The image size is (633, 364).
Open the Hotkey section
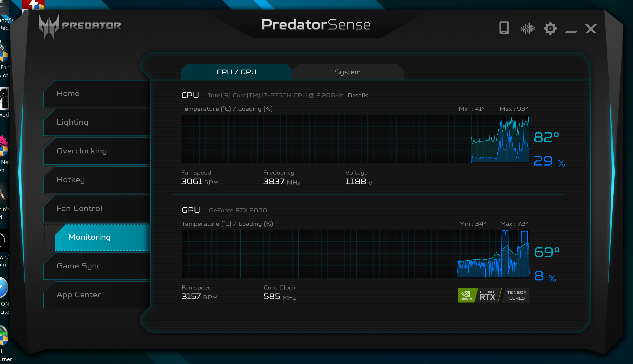97,180
